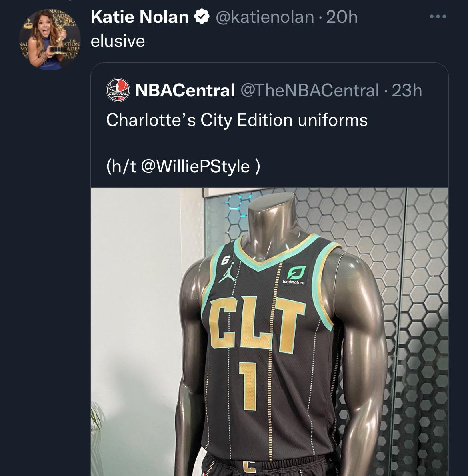Open the @TheNBACentral handle
The image size is (468, 476).
tap(309, 90)
